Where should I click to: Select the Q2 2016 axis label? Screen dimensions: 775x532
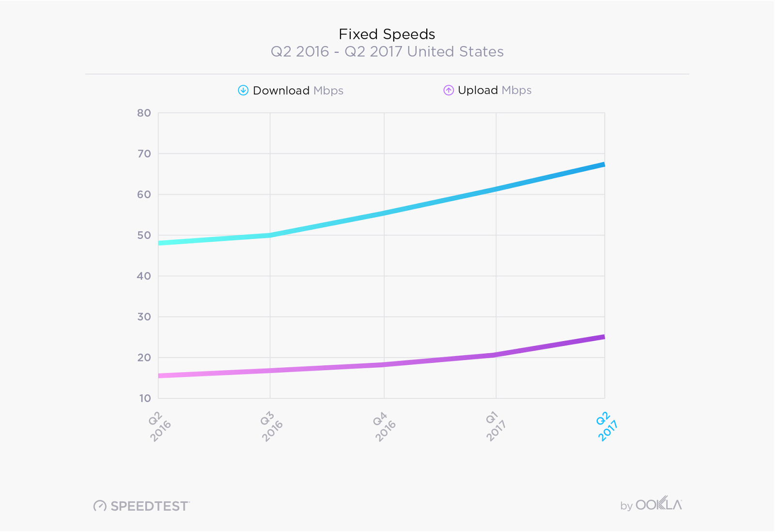point(159,426)
